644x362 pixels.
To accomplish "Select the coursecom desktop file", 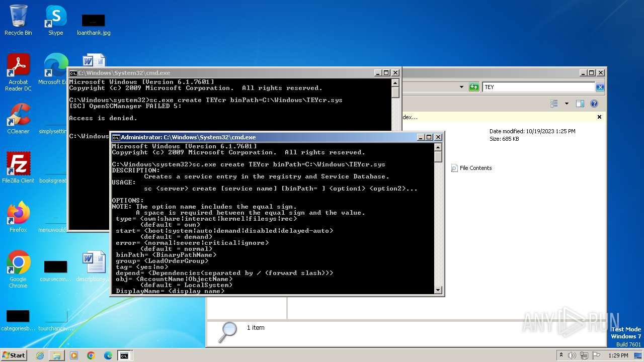I will pyautogui.click(x=55, y=270).
